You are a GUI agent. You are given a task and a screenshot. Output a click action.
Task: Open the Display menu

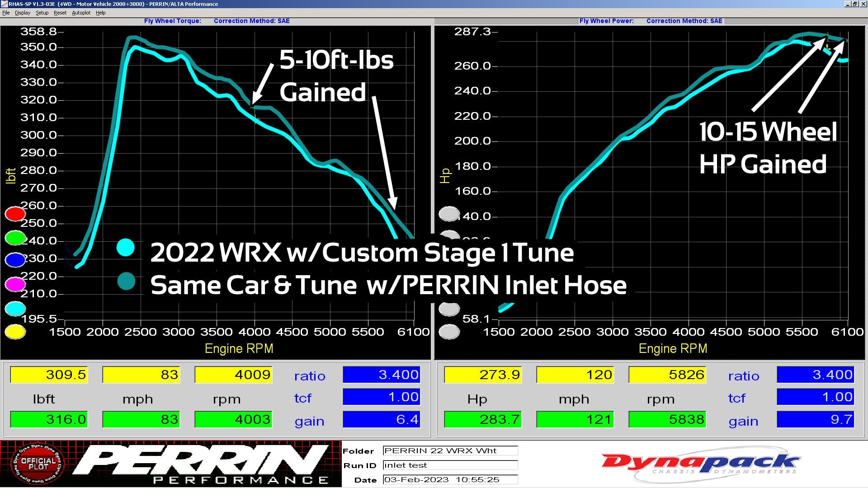click(x=23, y=13)
